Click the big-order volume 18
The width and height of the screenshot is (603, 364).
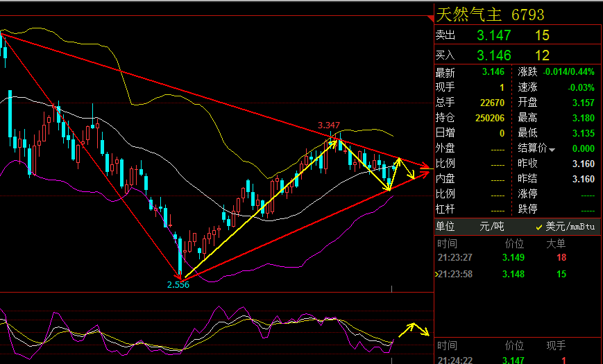coord(561,257)
